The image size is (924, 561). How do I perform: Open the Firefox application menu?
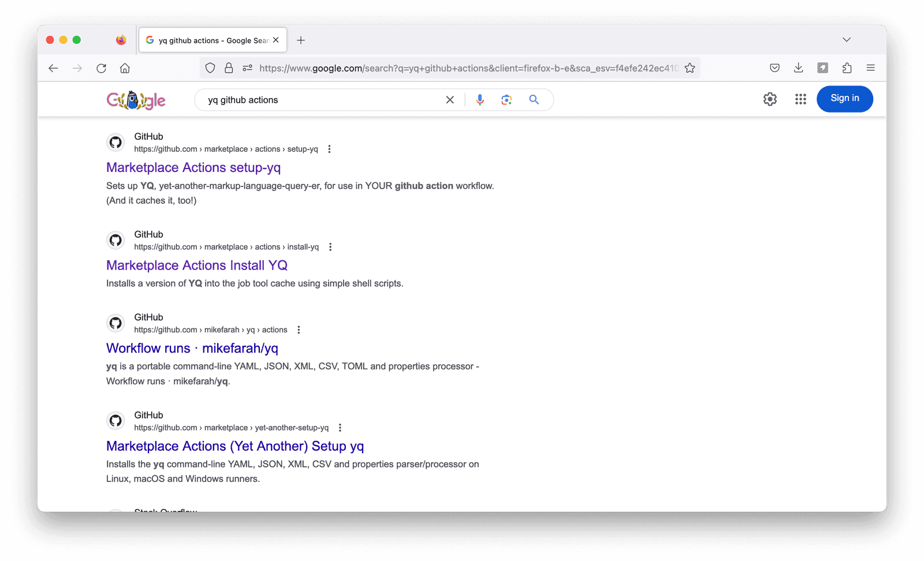tap(871, 68)
